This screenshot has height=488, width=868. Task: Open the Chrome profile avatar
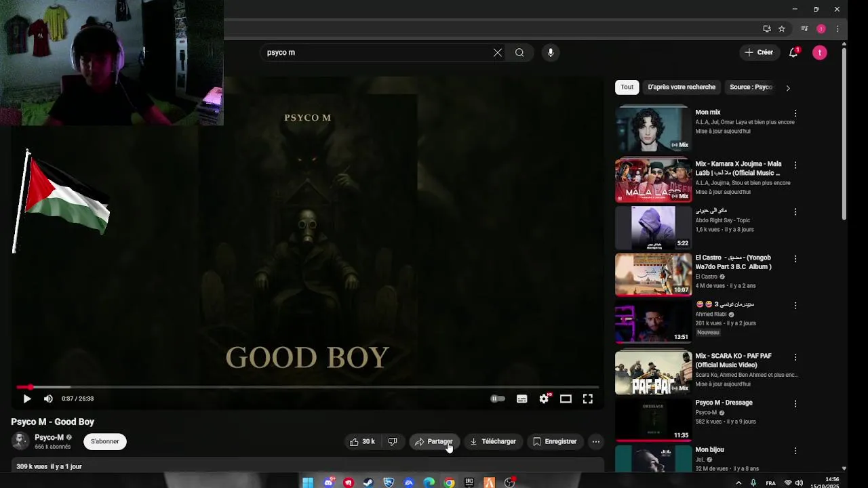[821, 28]
